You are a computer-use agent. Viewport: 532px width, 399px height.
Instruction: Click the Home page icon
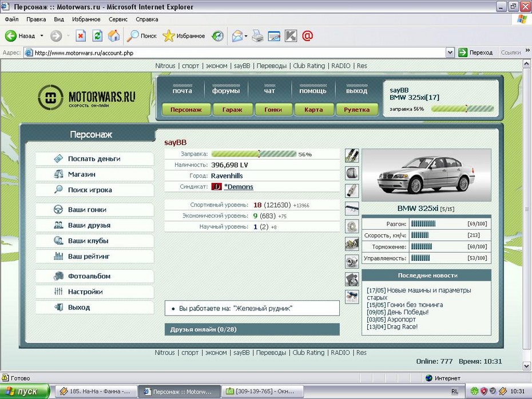(x=114, y=35)
